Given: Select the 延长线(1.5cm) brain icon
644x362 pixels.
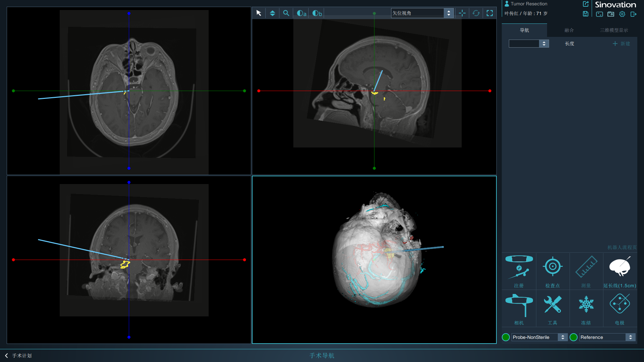Looking at the screenshot, I should click(x=620, y=271).
